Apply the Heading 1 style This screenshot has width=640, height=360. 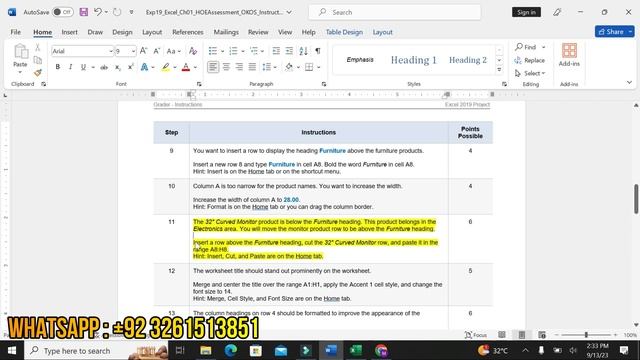pos(413,60)
